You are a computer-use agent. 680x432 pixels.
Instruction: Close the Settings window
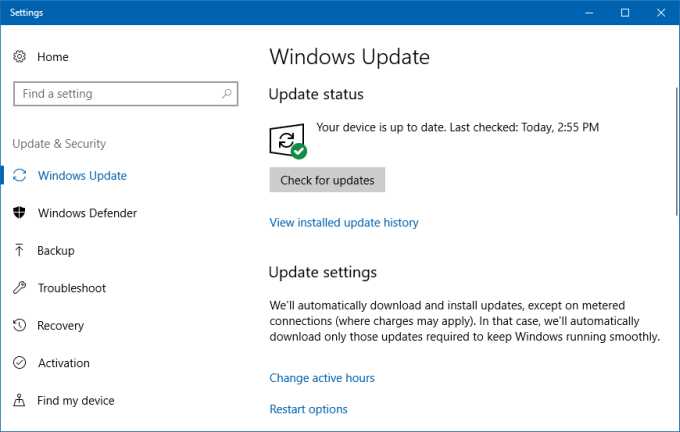point(661,13)
